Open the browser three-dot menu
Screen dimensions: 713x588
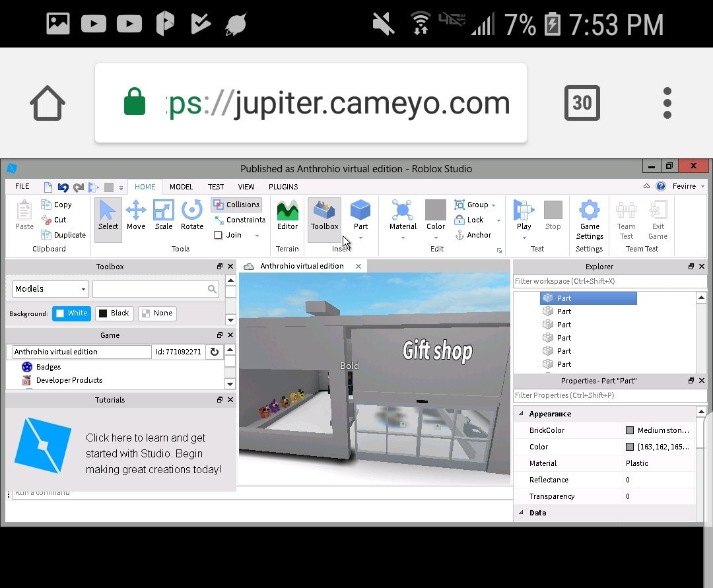[667, 103]
